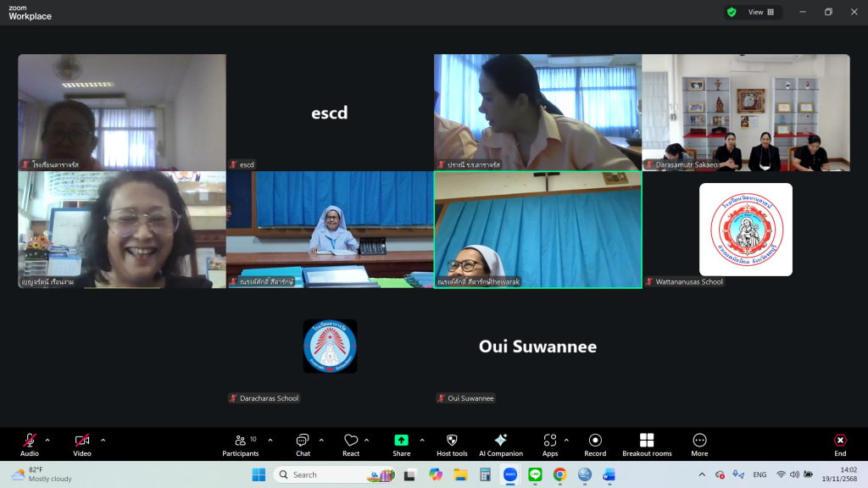The image size is (868, 488).
Task: Open Breakout rooms
Action: (647, 444)
